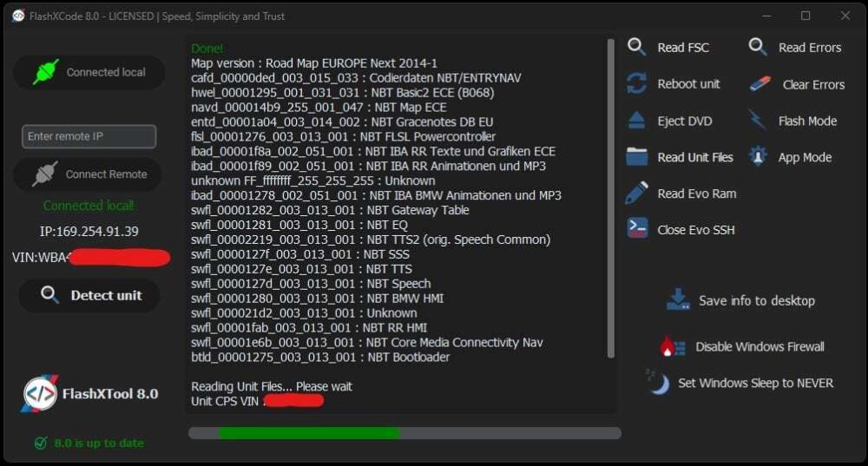This screenshot has height=466, width=868.
Task: Click the hwel_00001295 NBT Basic2 ECE line
Action: coord(343,93)
